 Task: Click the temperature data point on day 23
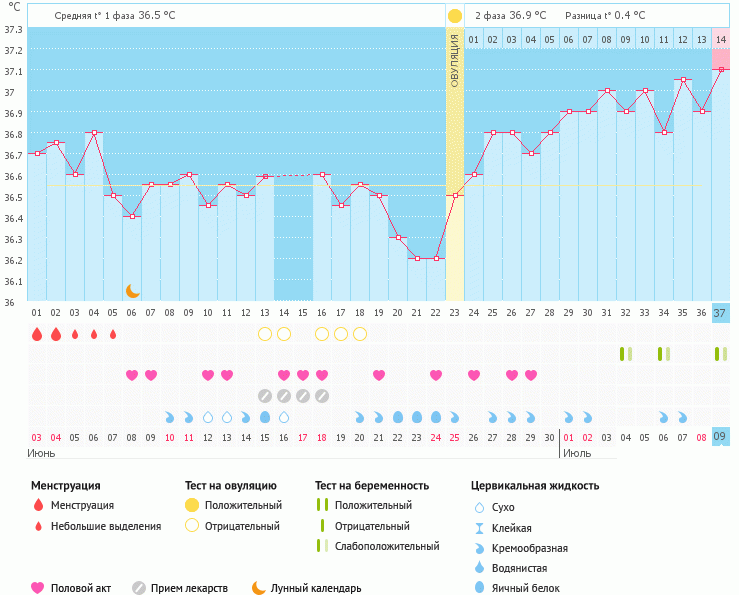click(x=455, y=195)
